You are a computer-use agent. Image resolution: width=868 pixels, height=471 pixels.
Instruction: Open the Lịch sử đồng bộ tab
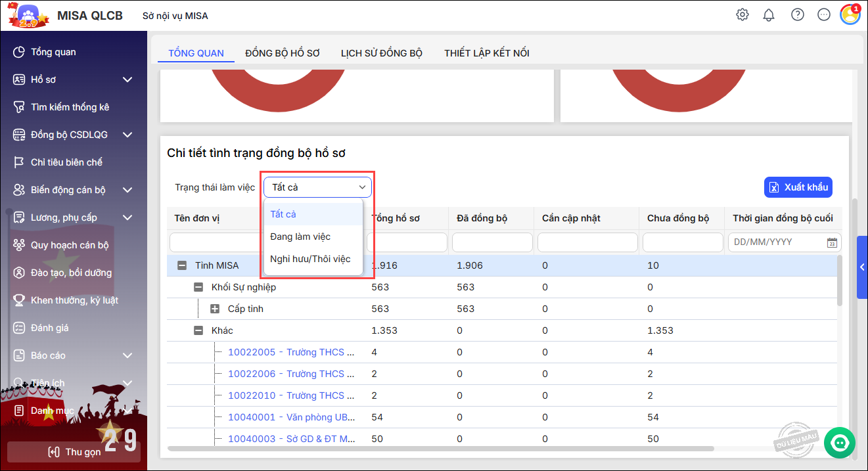tap(381, 53)
